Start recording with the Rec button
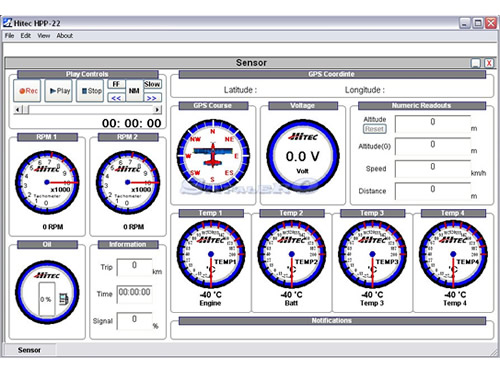Screen dimensions: 500x373 pyautogui.click(x=27, y=91)
